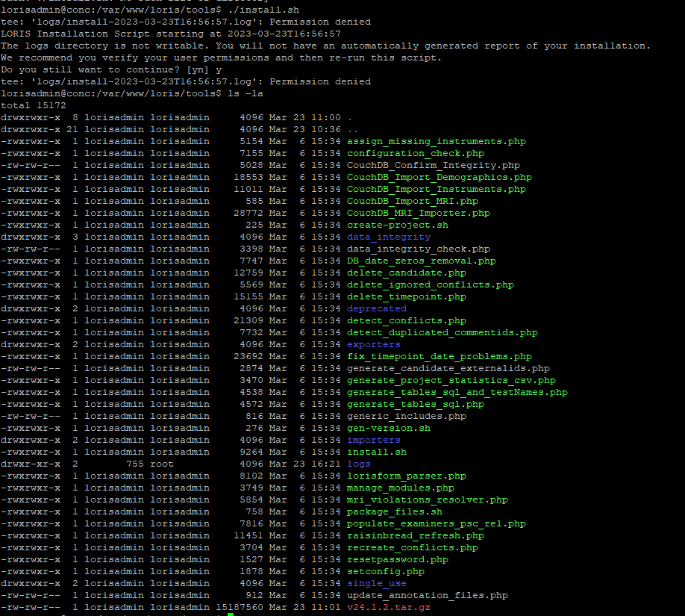Click CouchDB_Import_Instruments.php entry
The width and height of the screenshot is (685, 616).
[436, 190]
